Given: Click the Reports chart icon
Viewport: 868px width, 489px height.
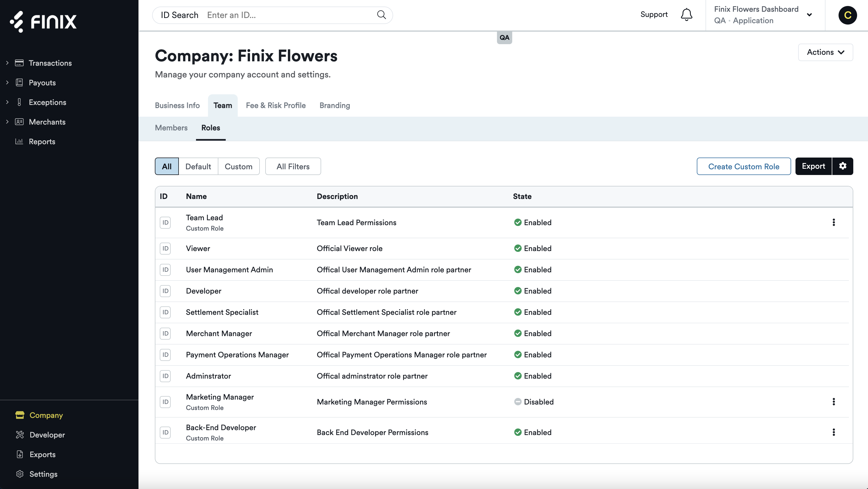Looking at the screenshot, I should [19, 141].
